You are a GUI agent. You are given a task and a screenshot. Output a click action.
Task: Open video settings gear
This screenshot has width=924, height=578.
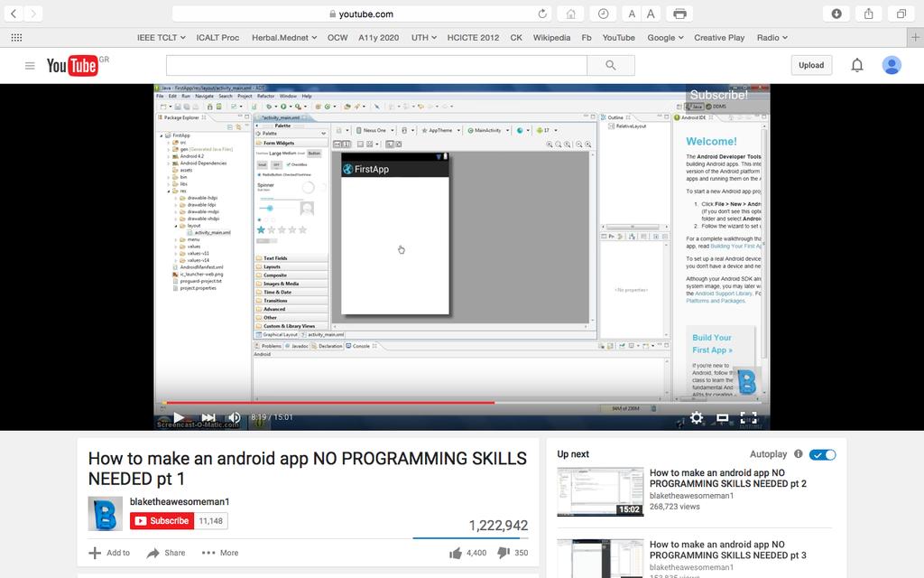tap(697, 417)
